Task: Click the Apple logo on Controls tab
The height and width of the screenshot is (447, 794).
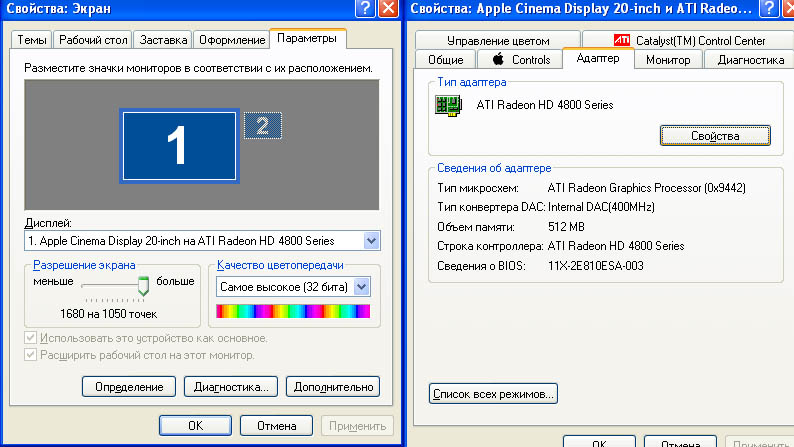Action: (498, 59)
